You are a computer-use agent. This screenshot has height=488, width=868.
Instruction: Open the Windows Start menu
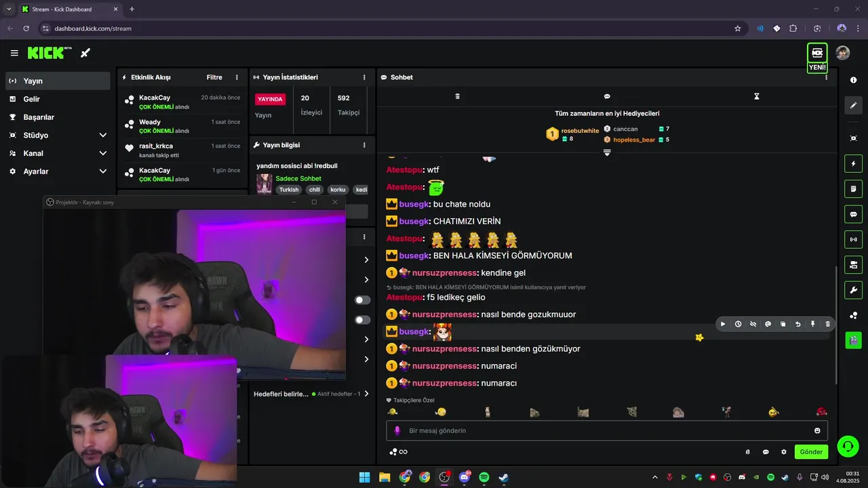pos(365,477)
